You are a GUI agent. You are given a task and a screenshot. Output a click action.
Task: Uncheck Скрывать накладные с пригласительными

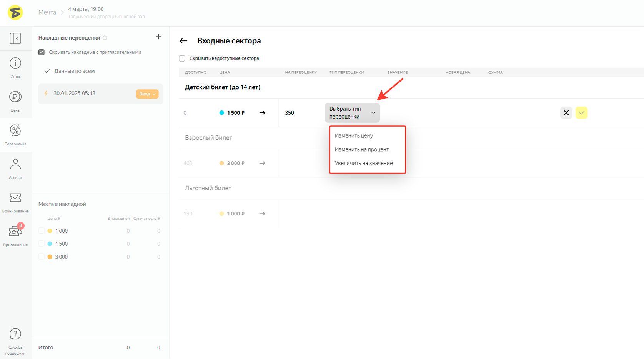(x=42, y=52)
